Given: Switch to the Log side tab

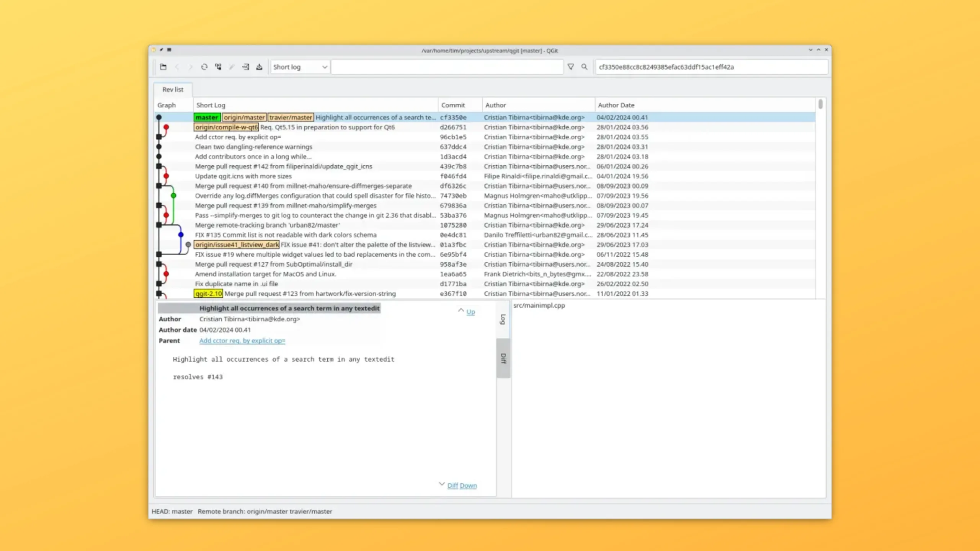Looking at the screenshot, I should pyautogui.click(x=503, y=319).
